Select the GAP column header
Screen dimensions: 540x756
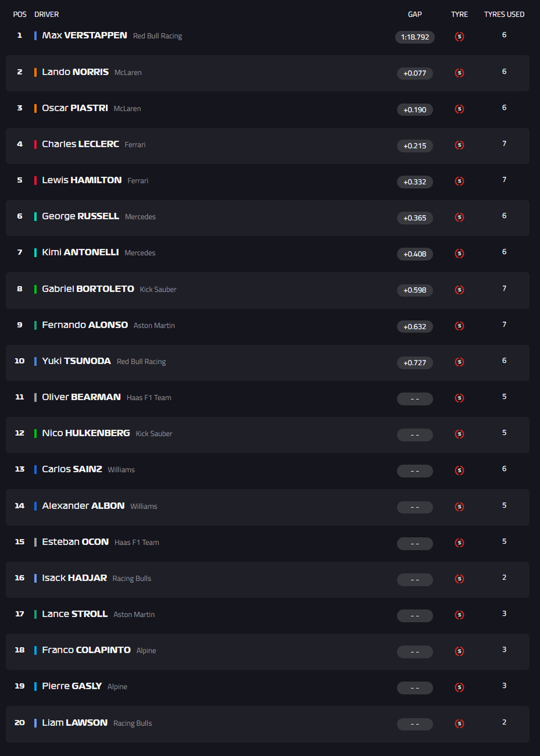(415, 14)
